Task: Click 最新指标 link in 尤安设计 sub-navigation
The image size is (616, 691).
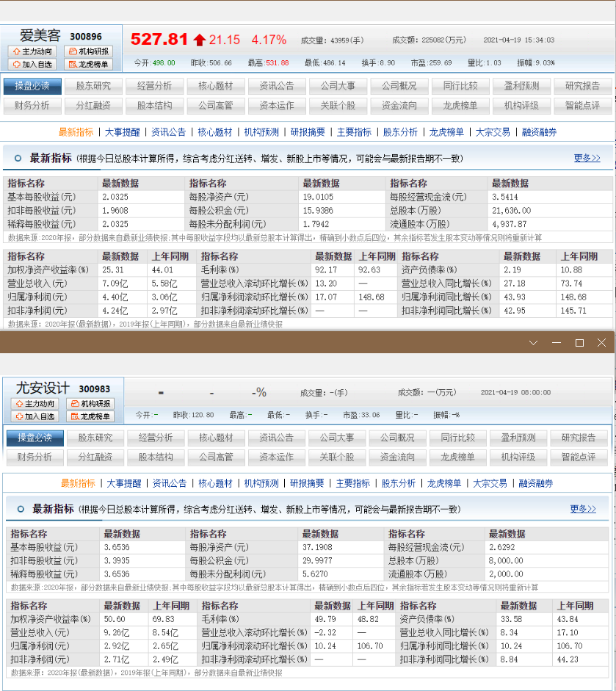Action: click(x=78, y=483)
